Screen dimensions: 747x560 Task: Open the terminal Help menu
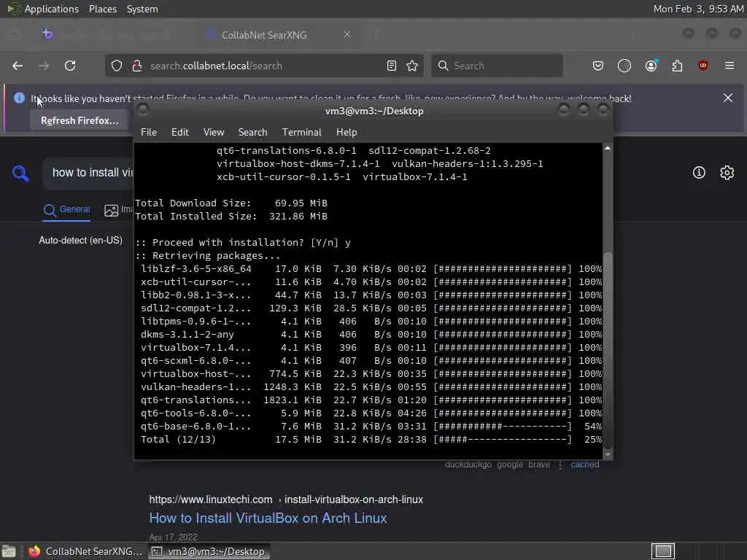point(347,133)
